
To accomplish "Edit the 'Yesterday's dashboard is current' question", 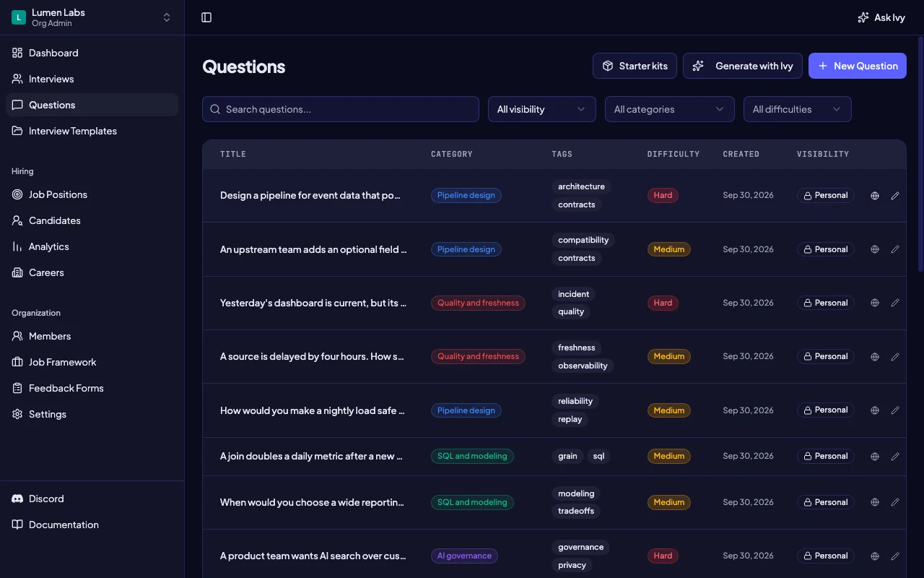I will [x=895, y=303].
